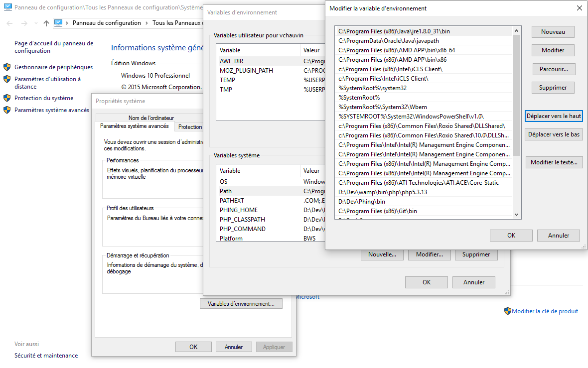Click the Modifier button in path editor
The image size is (588, 368).
[553, 50]
